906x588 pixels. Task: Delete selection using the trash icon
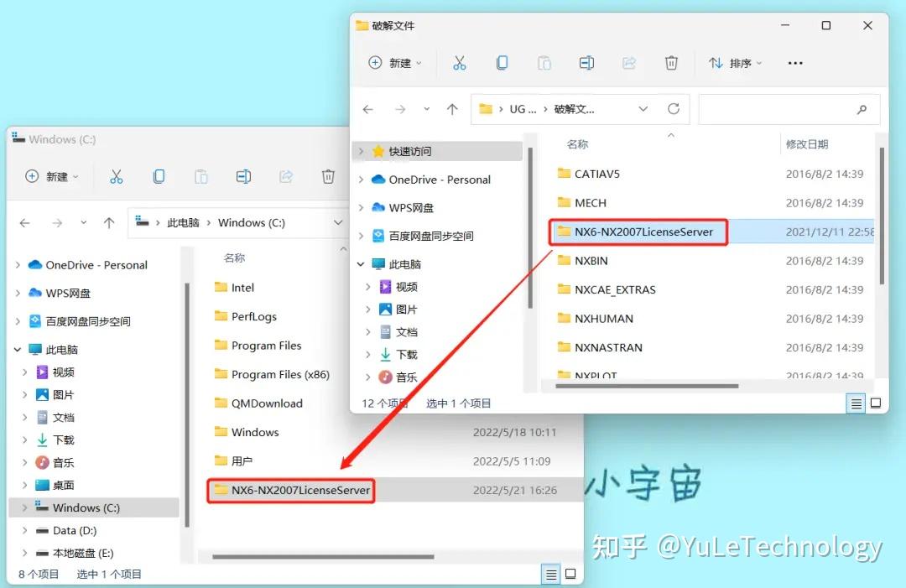[670, 63]
